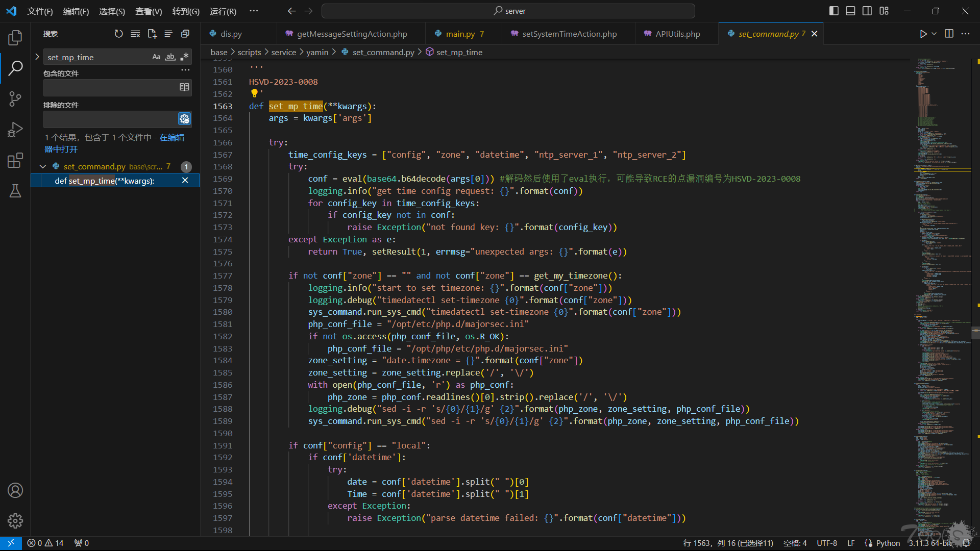Switch to setSystemTimeAction.php tab

[569, 34]
